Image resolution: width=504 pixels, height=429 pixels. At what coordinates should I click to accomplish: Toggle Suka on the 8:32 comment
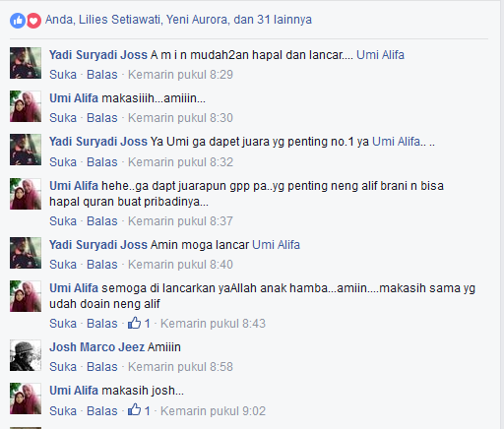click(63, 162)
